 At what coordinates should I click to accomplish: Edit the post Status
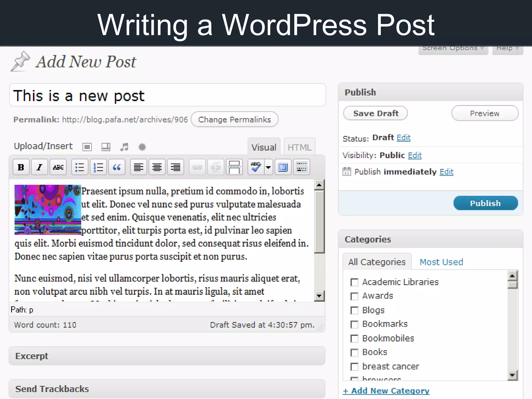[x=403, y=137]
